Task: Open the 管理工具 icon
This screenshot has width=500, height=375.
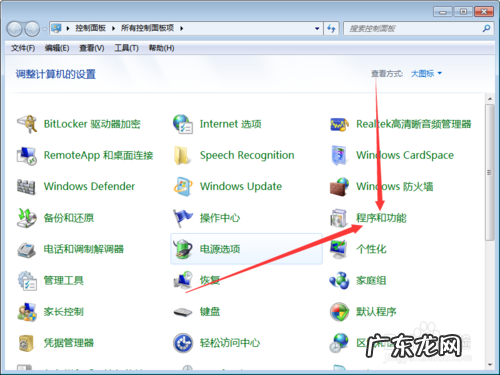Action: pos(27,280)
